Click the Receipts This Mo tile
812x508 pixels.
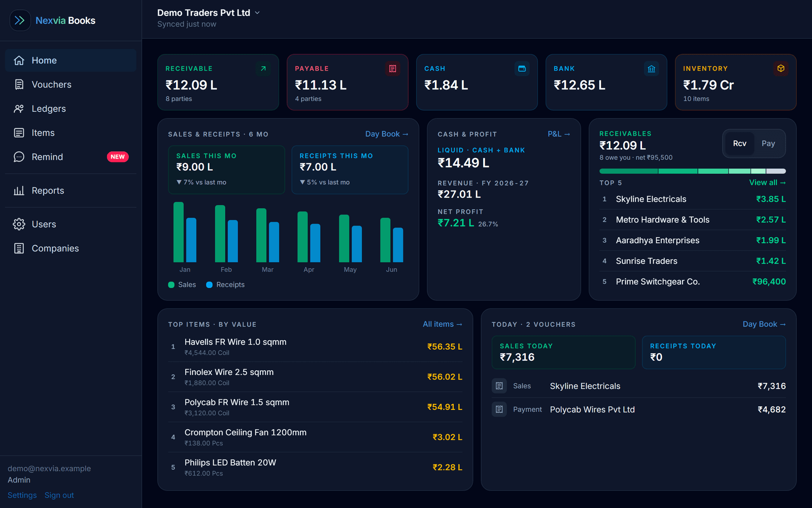[350, 170]
